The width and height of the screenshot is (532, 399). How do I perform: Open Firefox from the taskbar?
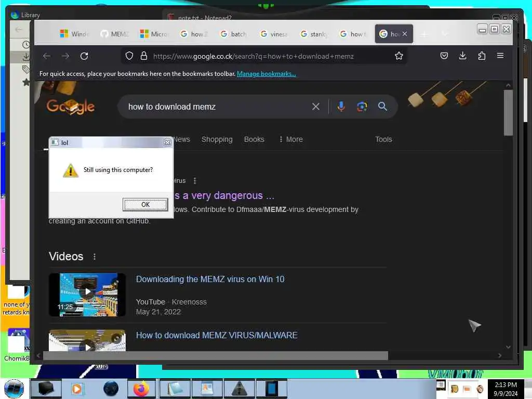tap(141, 389)
